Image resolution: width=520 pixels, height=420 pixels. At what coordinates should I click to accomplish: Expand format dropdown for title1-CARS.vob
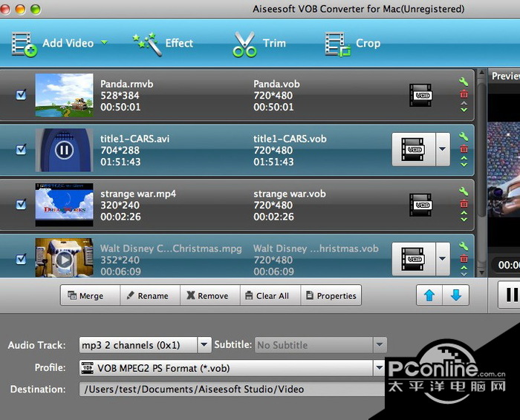443,149
